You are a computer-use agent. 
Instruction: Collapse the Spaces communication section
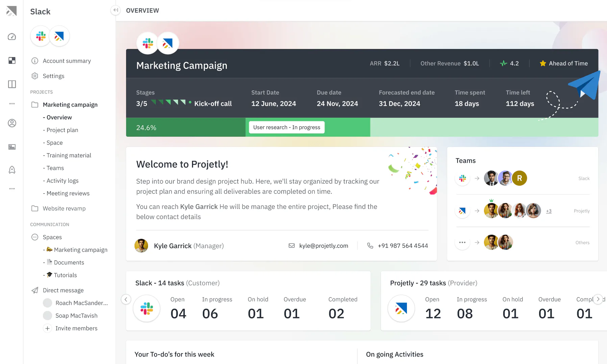(x=35, y=237)
